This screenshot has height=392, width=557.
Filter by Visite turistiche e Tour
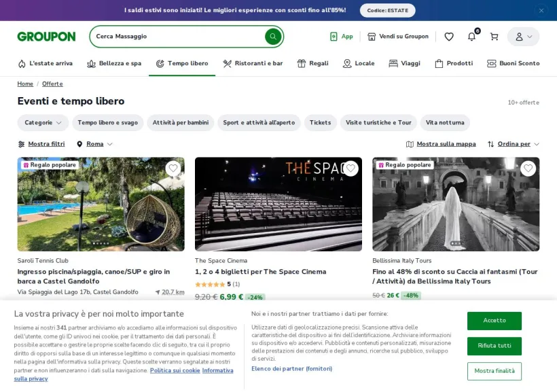378,122
